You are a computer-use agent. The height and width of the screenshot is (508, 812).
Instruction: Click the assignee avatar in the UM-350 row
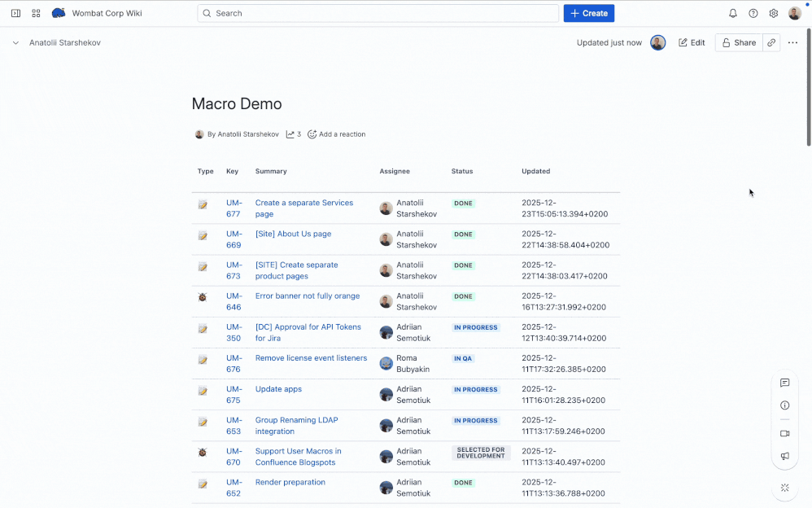click(386, 332)
